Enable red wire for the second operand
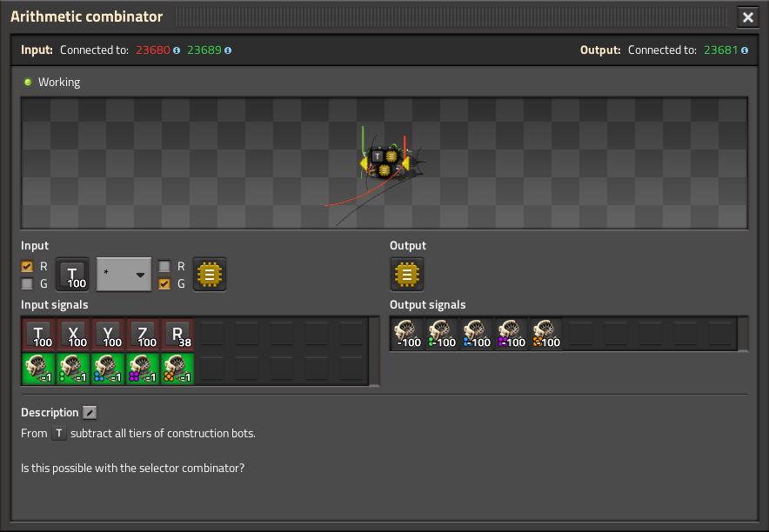Screen dimensions: 769x532 [x=164, y=266]
